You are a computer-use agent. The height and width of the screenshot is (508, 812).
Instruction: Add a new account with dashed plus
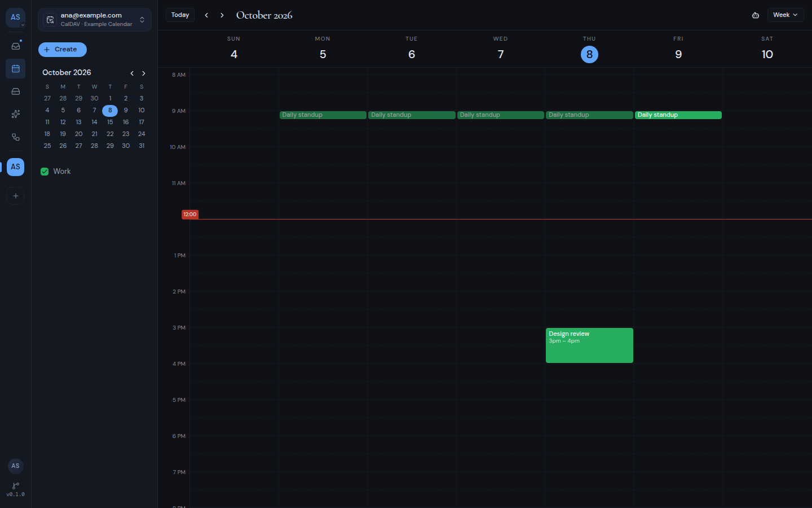pyautogui.click(x=16, y=196)
